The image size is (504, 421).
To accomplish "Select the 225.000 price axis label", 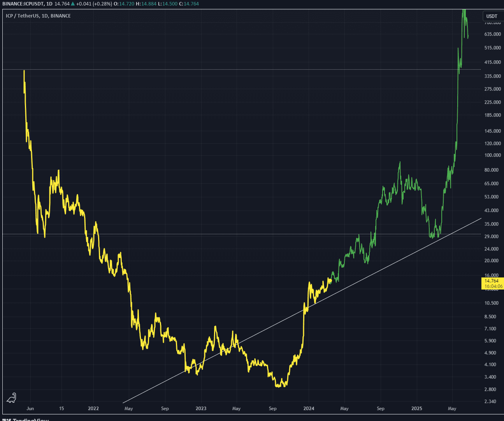I will tap(492, 102).
